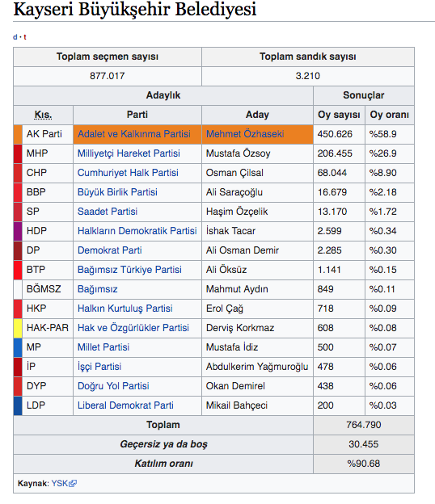Image resolution: width=435 pixels, height=504 pixels.
Task: Click the dark blue LDP color cell
Action: click(18, 405)
